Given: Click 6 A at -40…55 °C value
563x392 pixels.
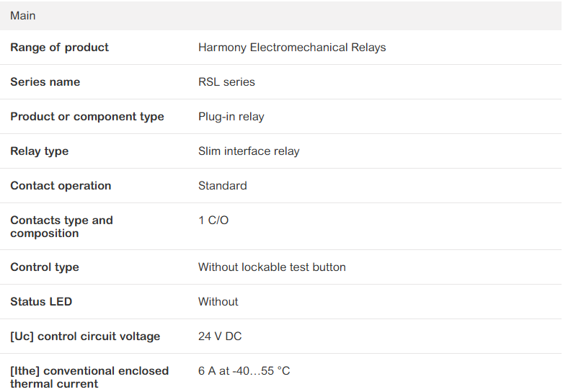Looking at the screenshot, I should tap(244, 371).
